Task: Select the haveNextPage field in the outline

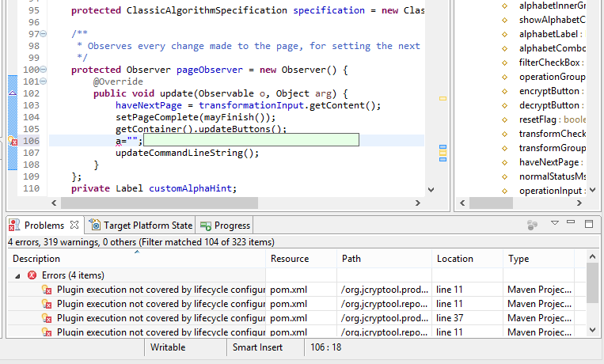Action: (549, 162)
